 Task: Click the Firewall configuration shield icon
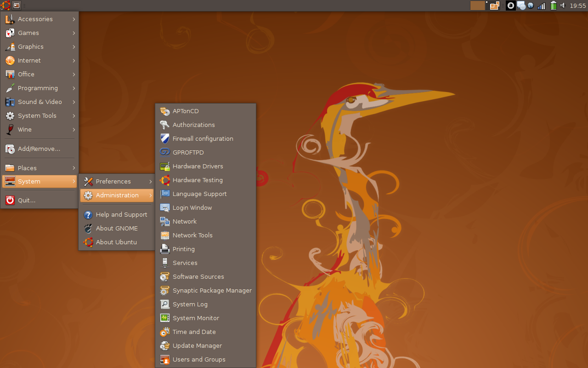coord(165,138)
